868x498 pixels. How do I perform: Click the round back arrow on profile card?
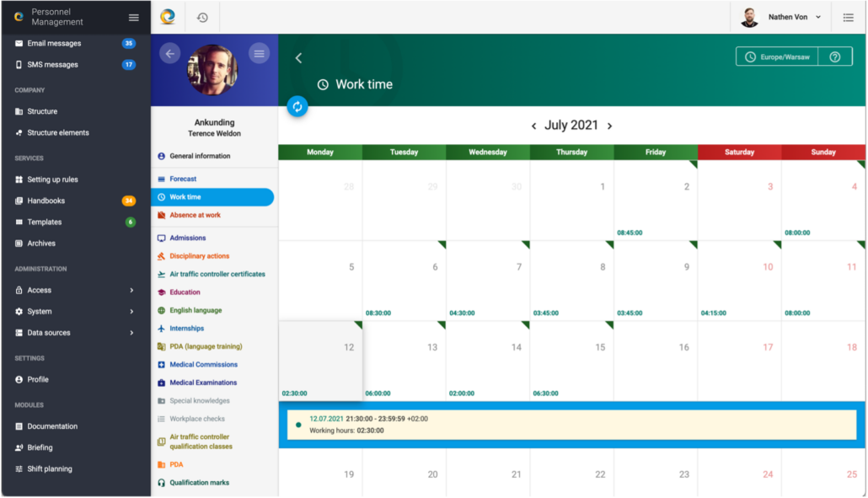click(x=170, y=54)
